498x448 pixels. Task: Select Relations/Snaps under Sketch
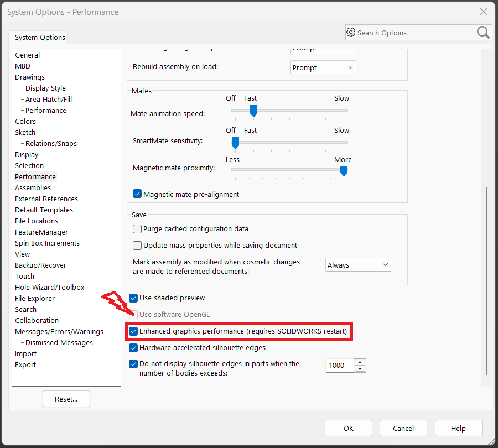(51, 144)
